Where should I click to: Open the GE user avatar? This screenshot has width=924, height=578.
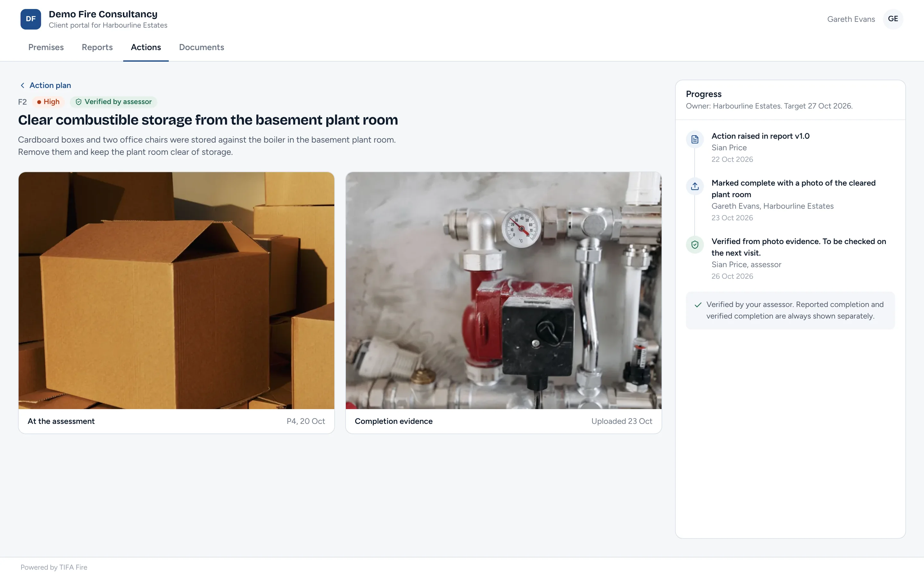[893, 19]
